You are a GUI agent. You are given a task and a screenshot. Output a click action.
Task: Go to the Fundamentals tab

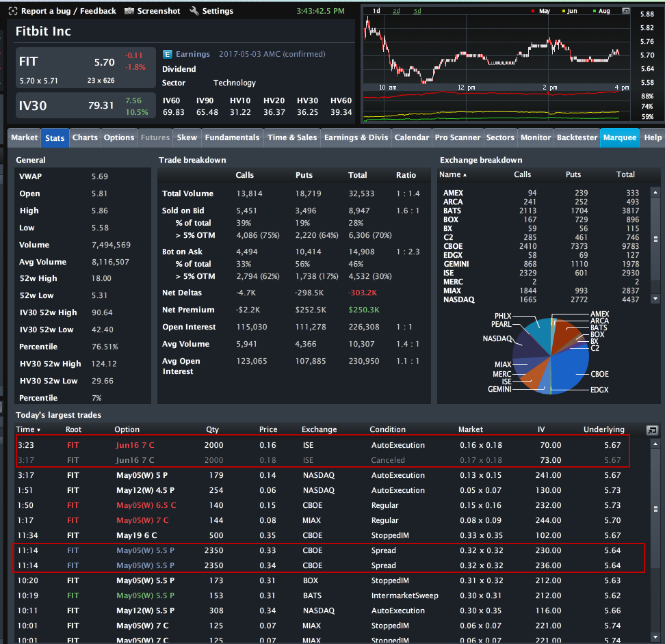coord(232,137)
